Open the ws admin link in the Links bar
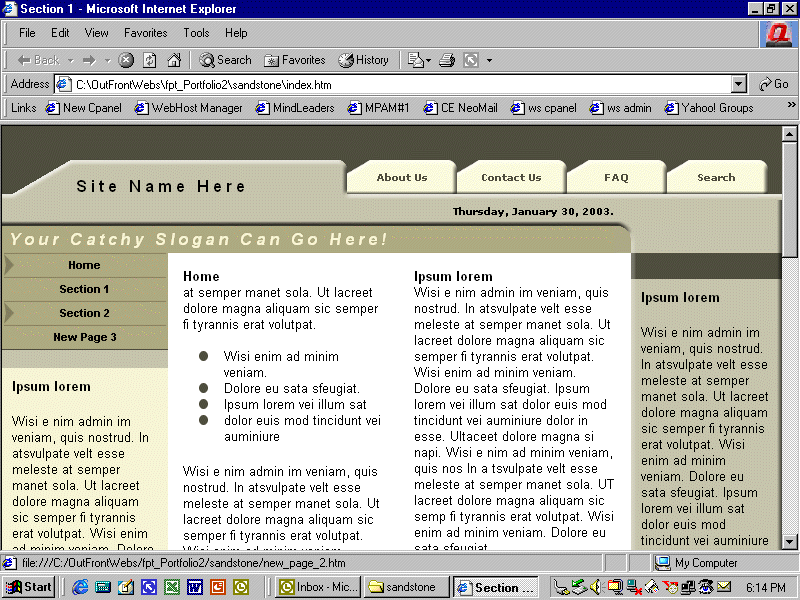 [620, 108]
